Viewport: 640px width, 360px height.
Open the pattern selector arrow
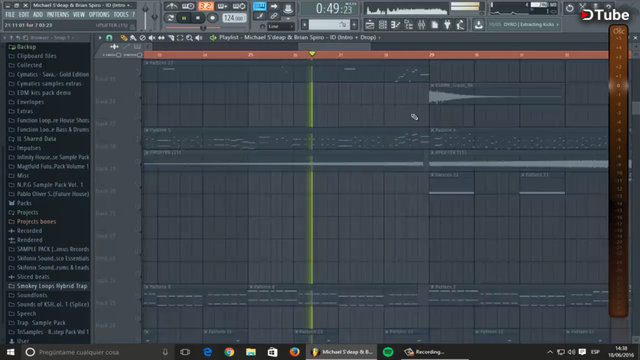click(304, 25)
